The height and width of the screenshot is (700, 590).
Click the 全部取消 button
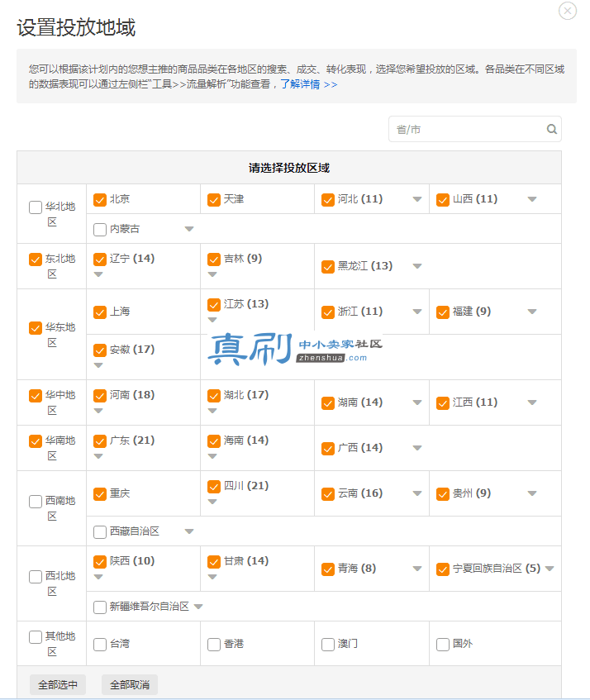[x=130, y=685]
